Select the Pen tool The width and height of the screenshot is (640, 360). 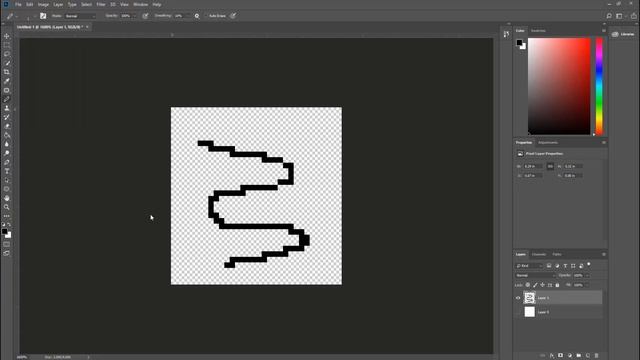(x=7, y=162)
